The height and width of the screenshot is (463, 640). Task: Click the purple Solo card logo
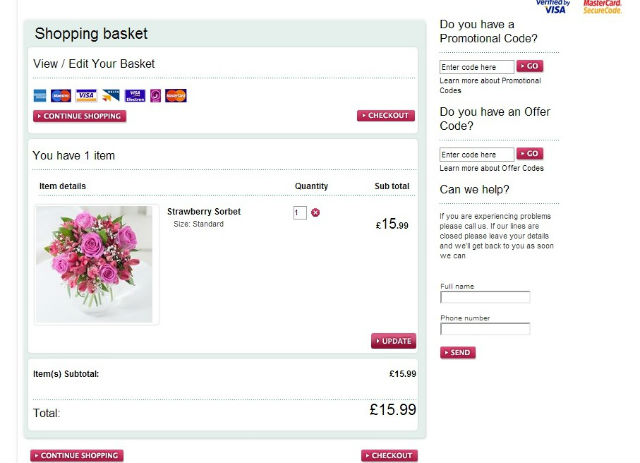155,96
